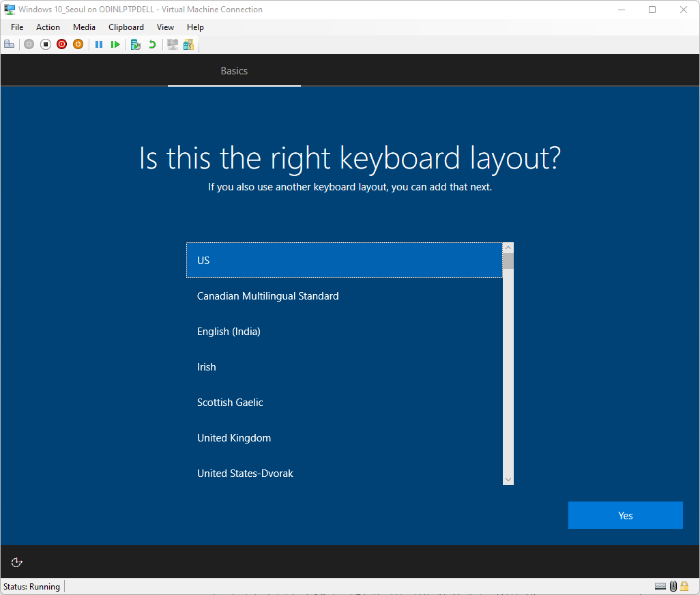The image size is (700, 595).
Task: Click the keyboard icon in status bar
Action: tap(660, 586)
